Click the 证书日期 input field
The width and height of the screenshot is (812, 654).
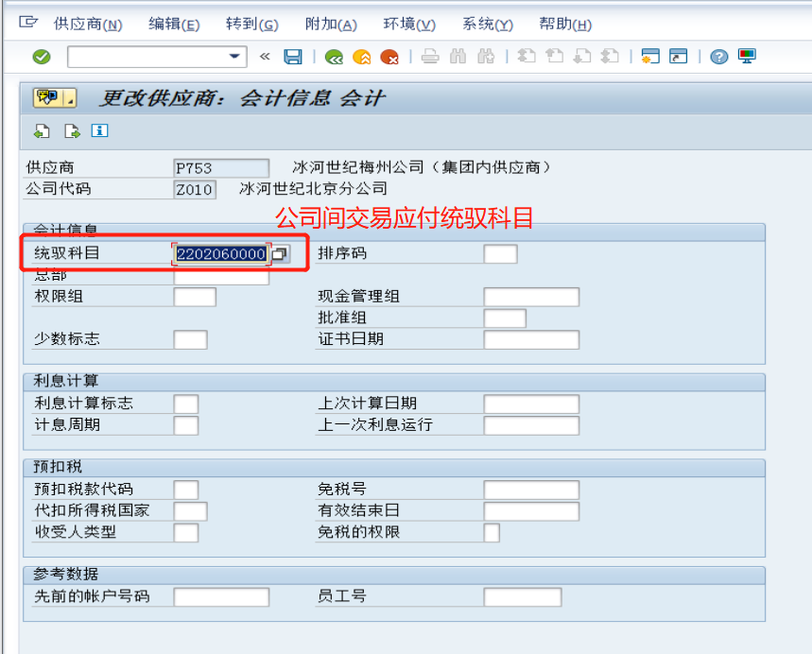531,340
